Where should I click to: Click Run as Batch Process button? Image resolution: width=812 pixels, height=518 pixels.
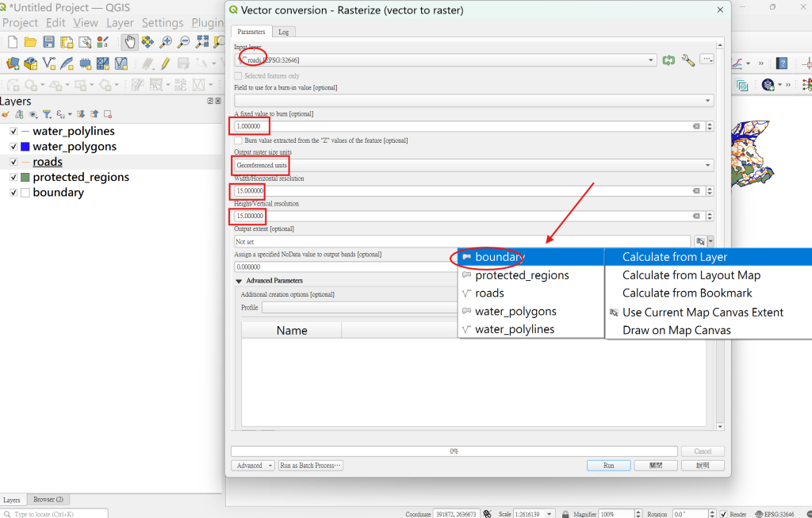311,466
